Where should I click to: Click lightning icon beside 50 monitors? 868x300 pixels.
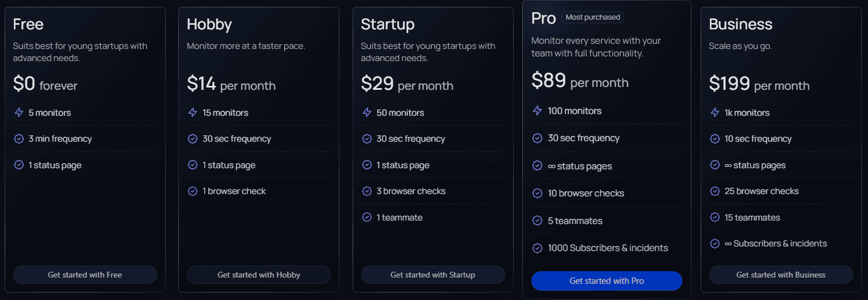pos(366,113)
